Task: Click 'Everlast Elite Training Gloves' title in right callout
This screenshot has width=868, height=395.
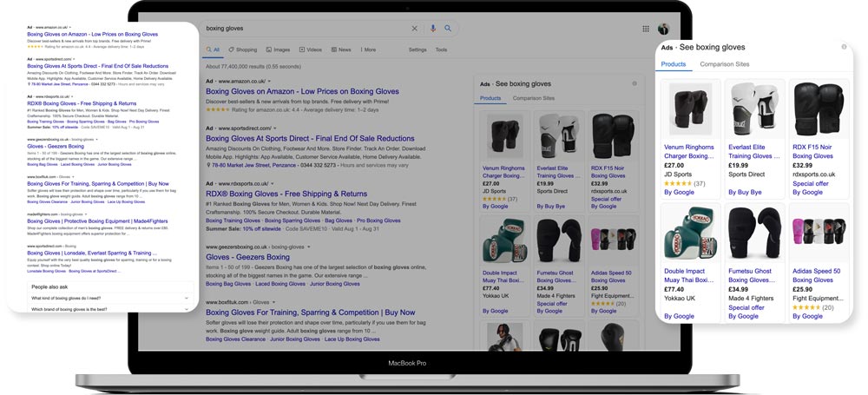Action: (753, 152)
